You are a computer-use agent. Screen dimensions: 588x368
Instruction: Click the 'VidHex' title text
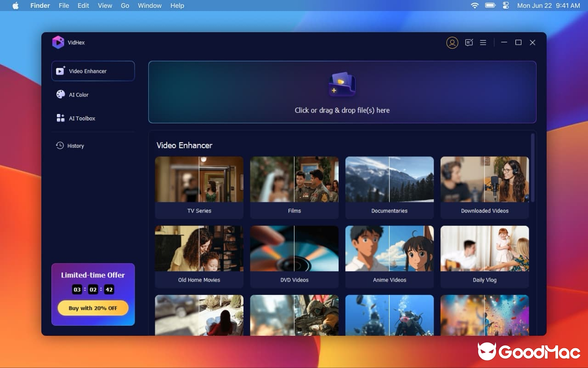coord(76,43)
